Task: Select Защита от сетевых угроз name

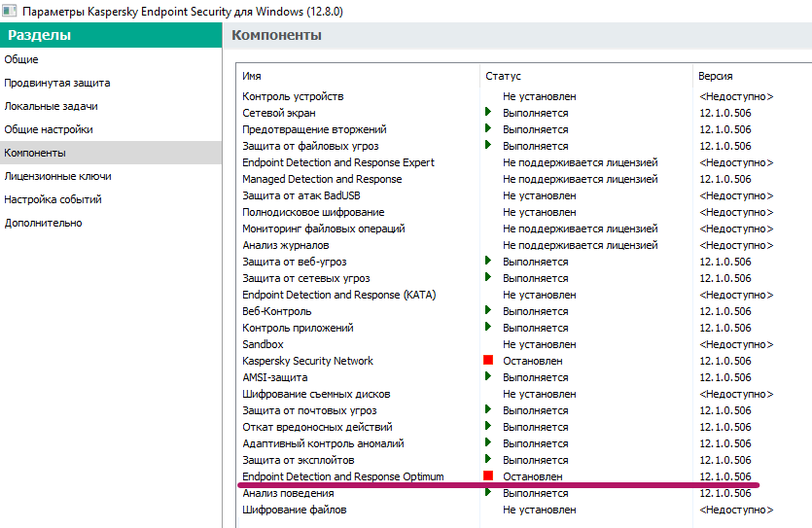Action: coord(306,278)
